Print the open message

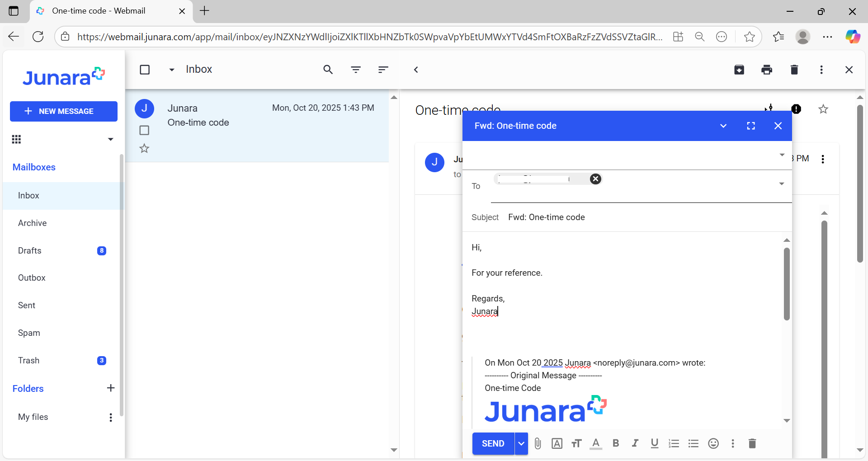coord(767,70)
